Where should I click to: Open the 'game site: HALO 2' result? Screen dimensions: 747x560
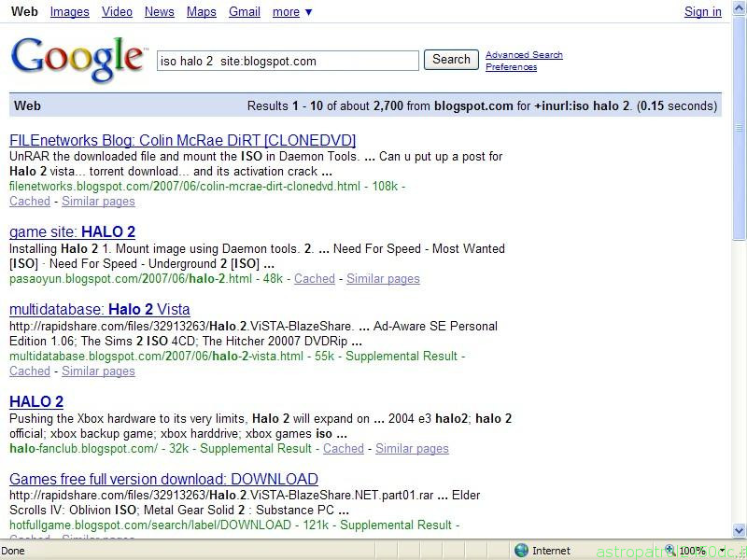point(73,231)
